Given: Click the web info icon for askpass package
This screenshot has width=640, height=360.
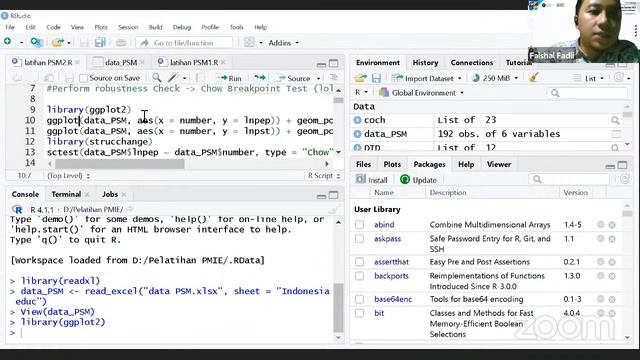Looking at the screenshot, I should [600, 238].
